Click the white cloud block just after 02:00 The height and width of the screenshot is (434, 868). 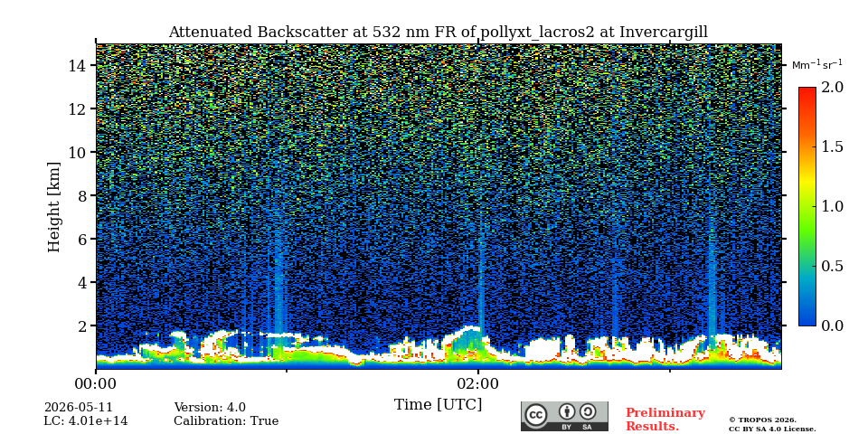pos(542,350)
